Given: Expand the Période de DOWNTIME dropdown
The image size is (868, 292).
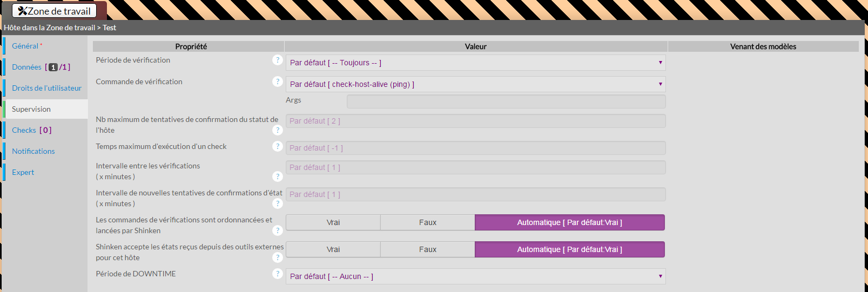Looking at the screenshot, I should point(475,276).
